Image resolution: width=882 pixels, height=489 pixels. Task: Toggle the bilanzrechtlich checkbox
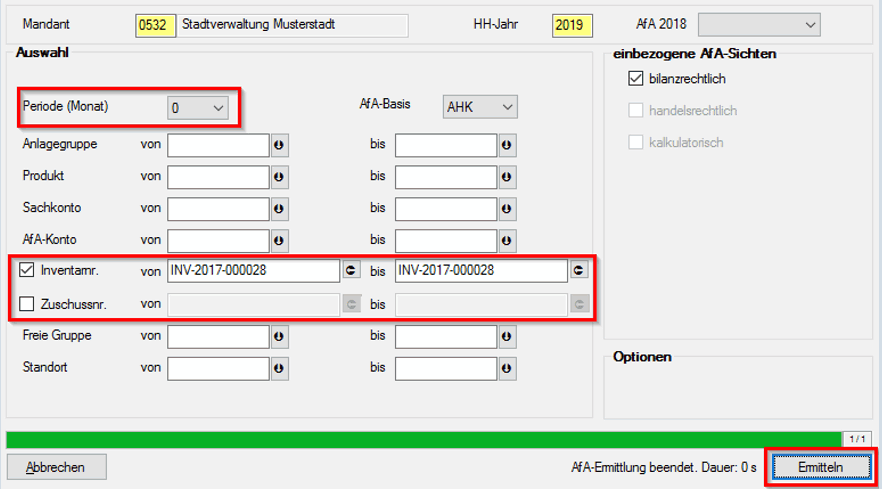tap(635, 79)
